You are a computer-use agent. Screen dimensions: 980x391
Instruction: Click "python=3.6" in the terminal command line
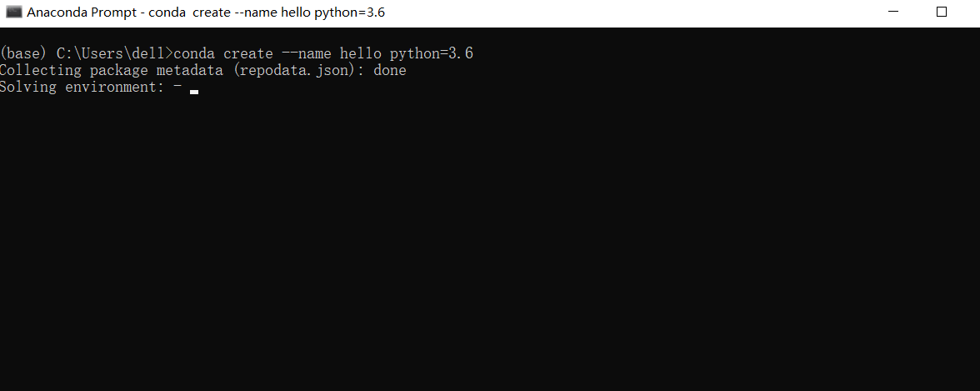pyautogui.click(x=432, y=54)
